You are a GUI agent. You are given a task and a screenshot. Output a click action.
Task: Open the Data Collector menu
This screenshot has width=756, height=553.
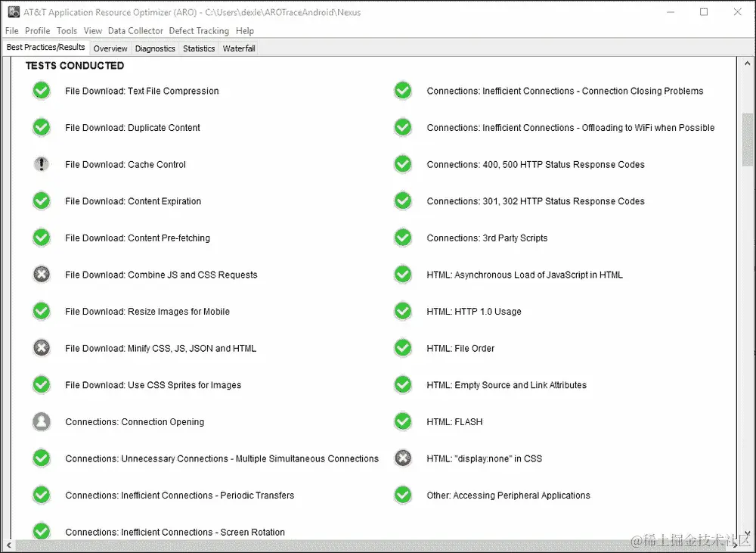pos(135,30)
